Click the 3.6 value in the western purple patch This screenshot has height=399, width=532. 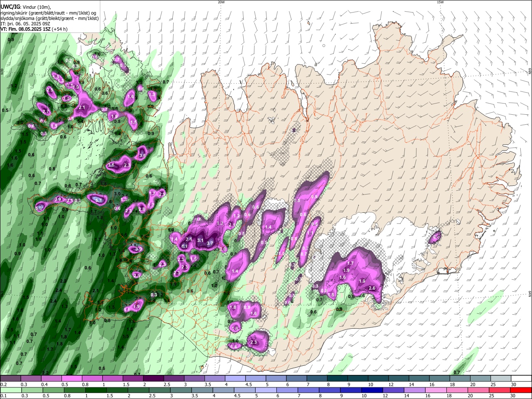coord(143,156)
